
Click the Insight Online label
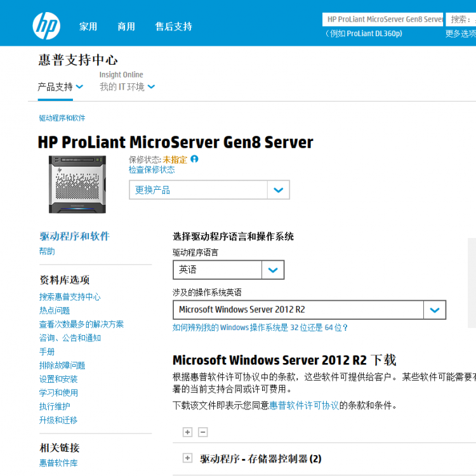pos(121,74)
